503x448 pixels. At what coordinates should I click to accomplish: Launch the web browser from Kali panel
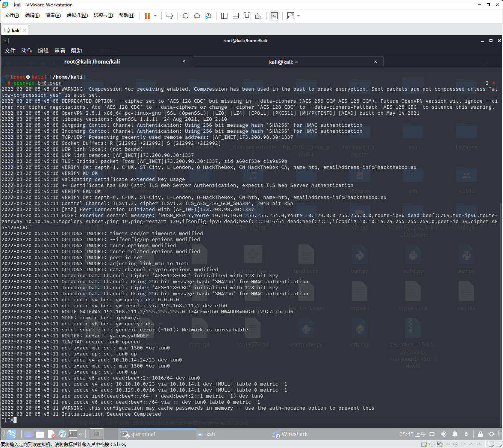coord(62,434)
